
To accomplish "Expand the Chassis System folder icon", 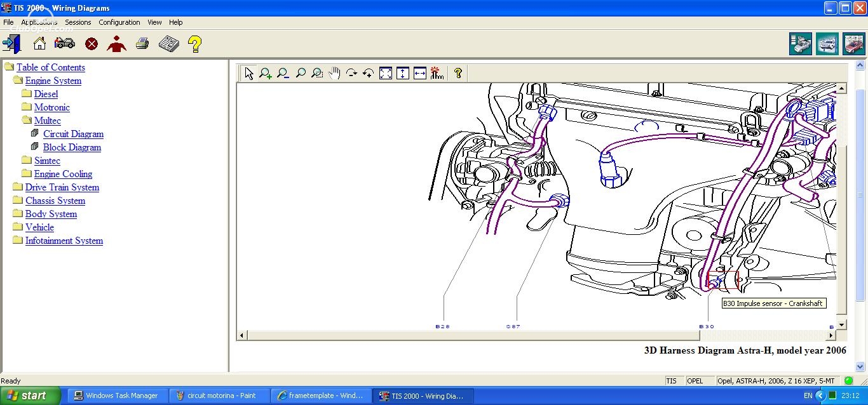I will click(x=18, y=200).
